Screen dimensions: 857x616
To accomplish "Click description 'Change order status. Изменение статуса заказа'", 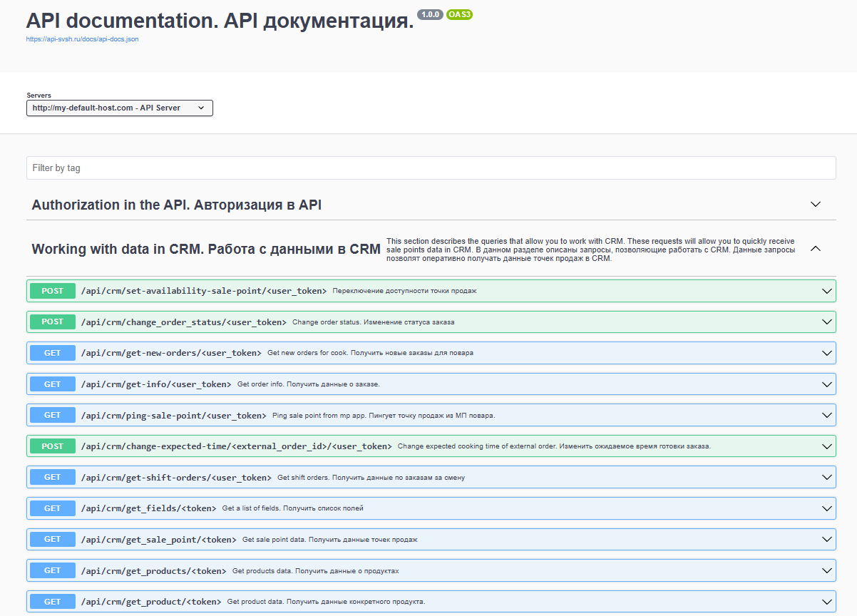I will click(x=374, y=322).
